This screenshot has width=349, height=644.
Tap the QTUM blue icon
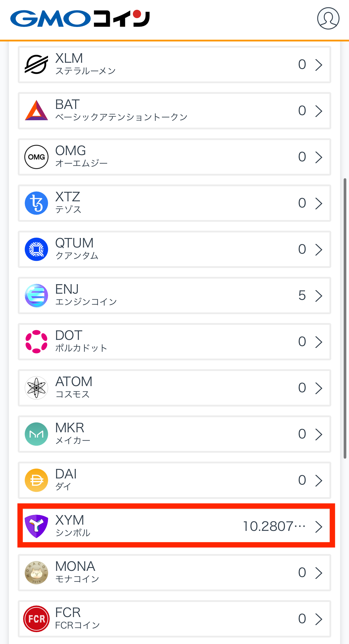coord(36,249)
